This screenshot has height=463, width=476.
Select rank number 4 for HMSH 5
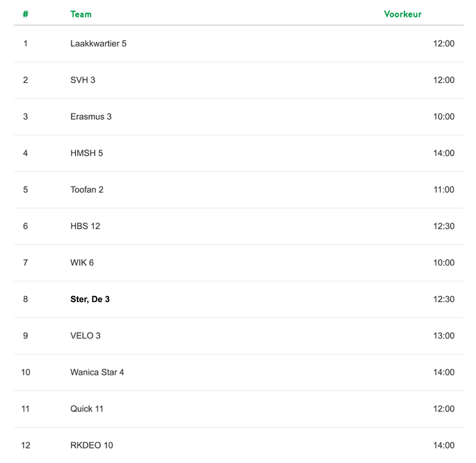tap(26, 153)
